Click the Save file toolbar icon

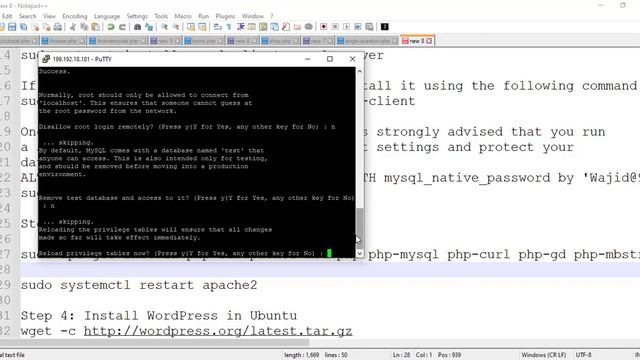click(12, 27)
